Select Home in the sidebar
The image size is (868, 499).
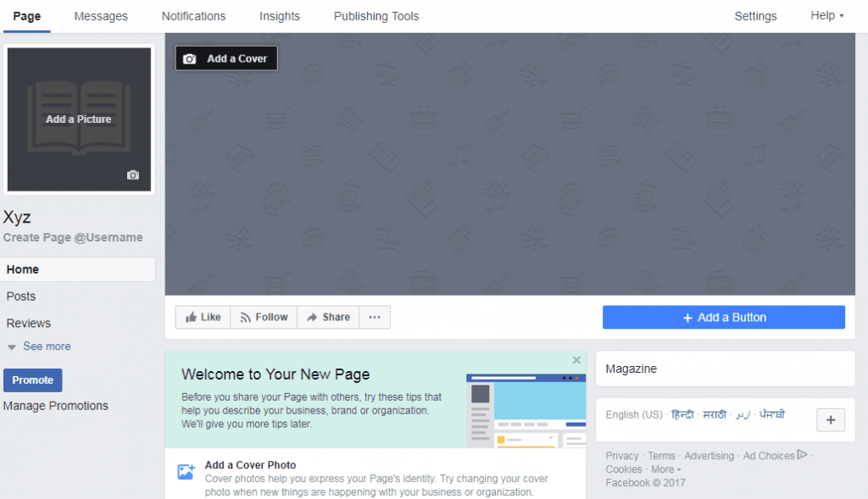click(x=77, y=269)
